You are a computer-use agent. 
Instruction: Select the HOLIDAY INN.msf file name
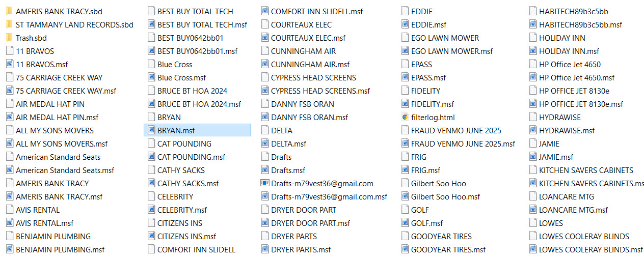(x=569, y=51)
